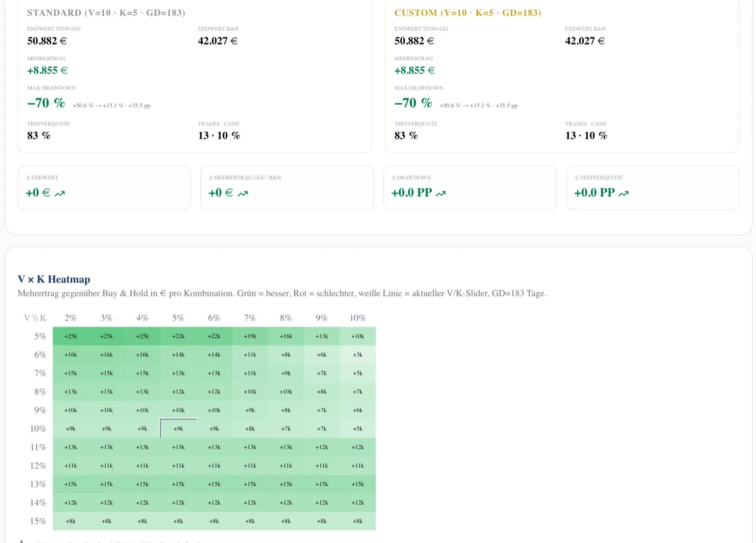This screenshot has height=543, width=756.
Task: Click the trend arrow icon in Δ Trefferquote card
Action: 623,193
